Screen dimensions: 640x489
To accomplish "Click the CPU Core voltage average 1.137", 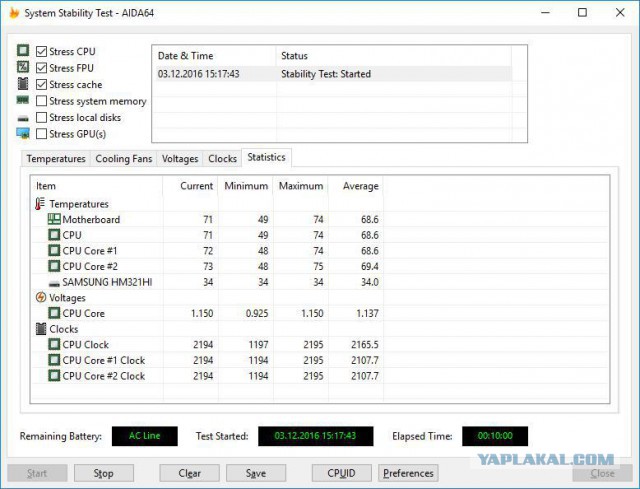I will coord(367,313).
